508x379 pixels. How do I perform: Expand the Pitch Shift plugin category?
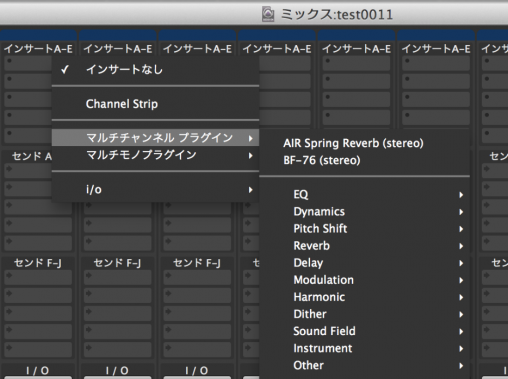point(365,229)
